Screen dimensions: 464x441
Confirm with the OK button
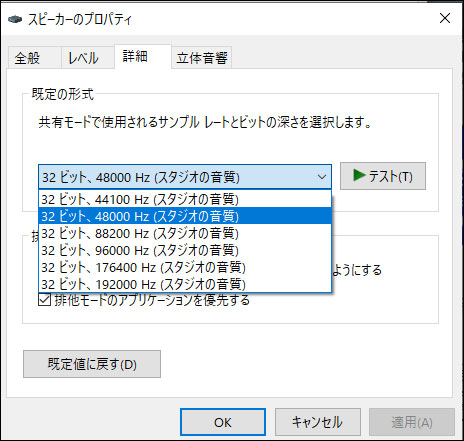pos(223,422)
